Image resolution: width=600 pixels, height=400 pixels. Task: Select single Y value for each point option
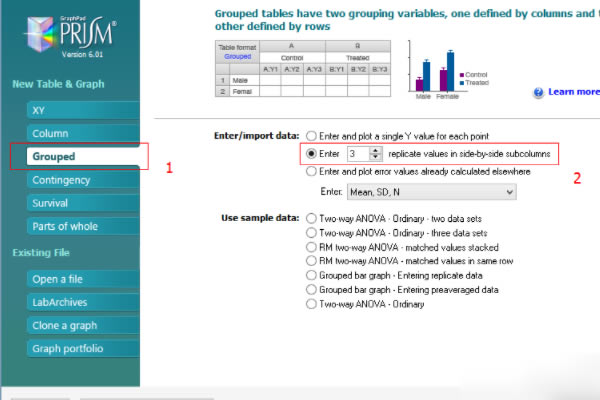coord(311,136)
